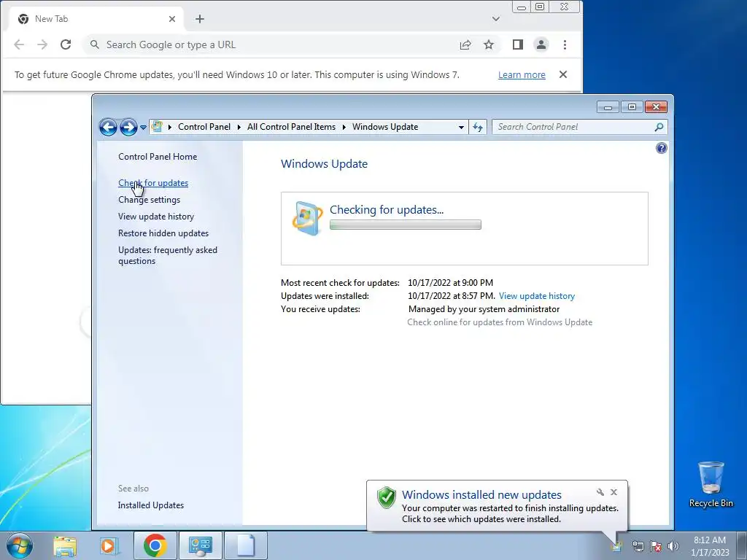Image resolution: width=747 pixels, height=560 pixels.
Task: Open Control Panel Home link
Action: [158, 157]
